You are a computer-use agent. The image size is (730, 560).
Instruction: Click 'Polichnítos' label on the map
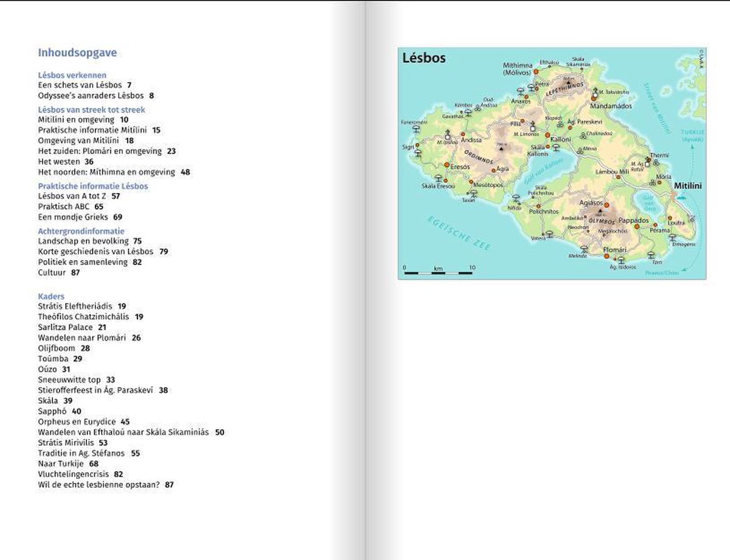click(x=544, y=212)
